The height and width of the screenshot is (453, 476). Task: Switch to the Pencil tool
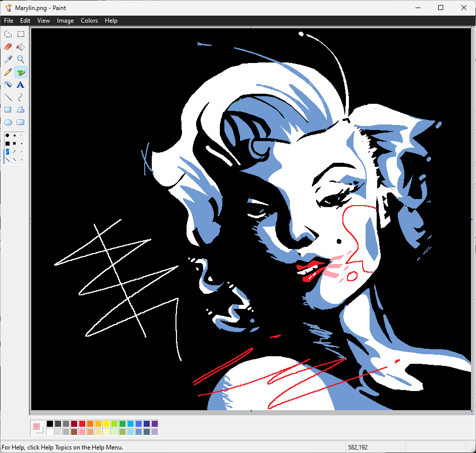pyautogui.click(x=8, y=72)
